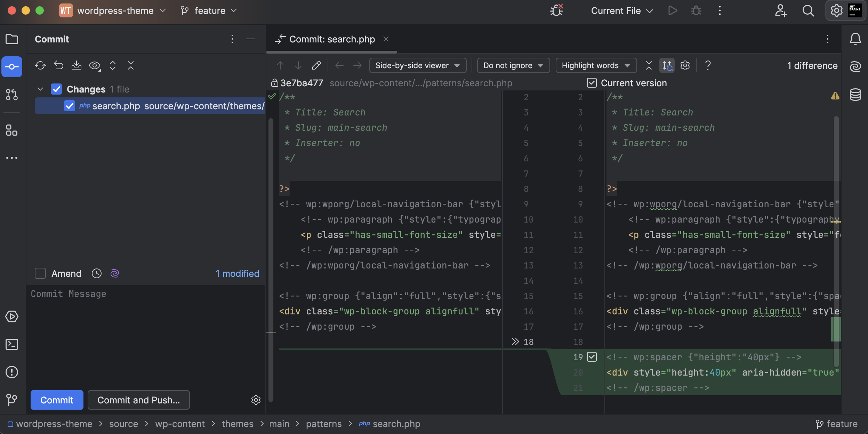Enable the Amend checkbox

pos(40,273)
